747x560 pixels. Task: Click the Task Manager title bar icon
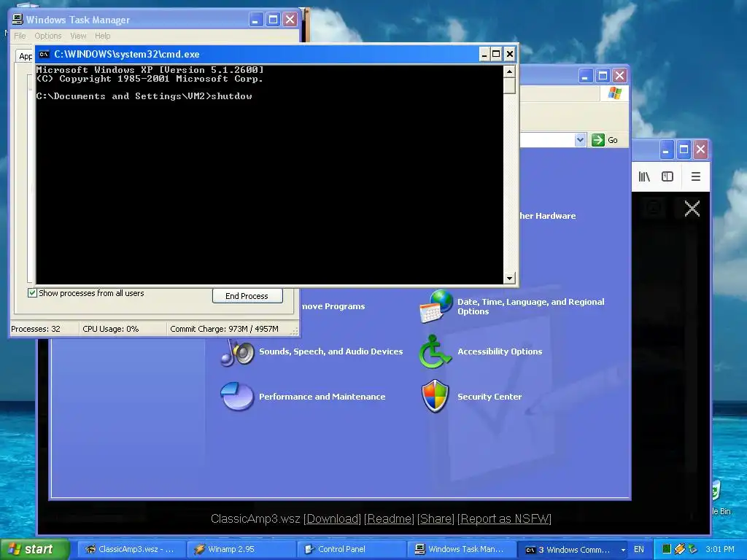click(18, 20)
